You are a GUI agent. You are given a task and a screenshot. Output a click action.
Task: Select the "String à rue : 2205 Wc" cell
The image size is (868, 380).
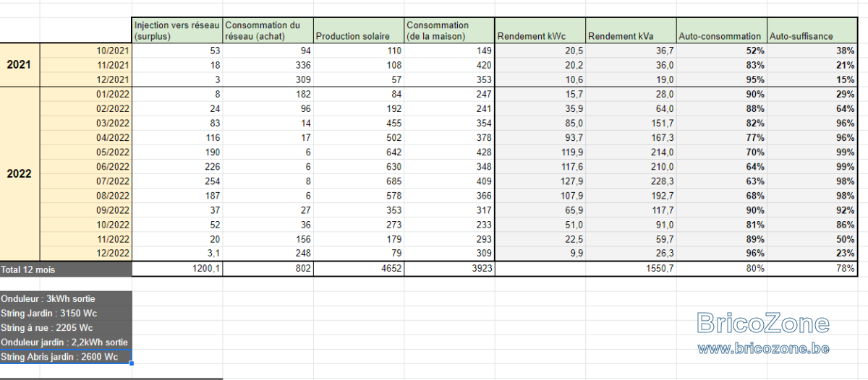pyautogui.click(x=66, y=327)
